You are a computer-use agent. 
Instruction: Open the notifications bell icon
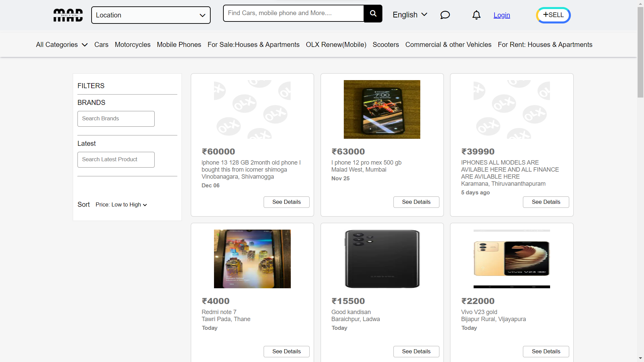point(476,15)
